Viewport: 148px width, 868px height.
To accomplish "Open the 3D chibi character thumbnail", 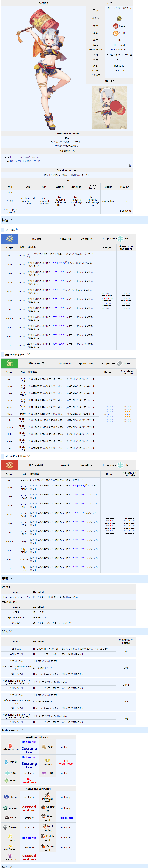I will pyautogui.click(x=110, y=107).
